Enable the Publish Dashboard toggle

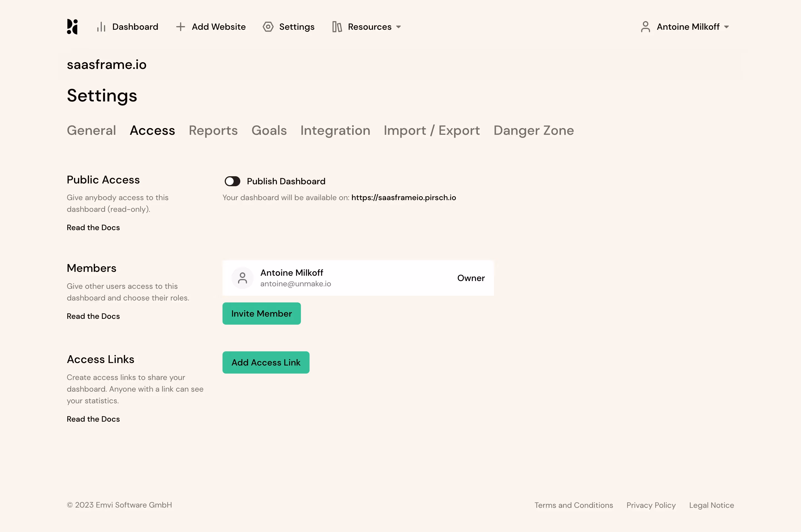pos(233,181)
